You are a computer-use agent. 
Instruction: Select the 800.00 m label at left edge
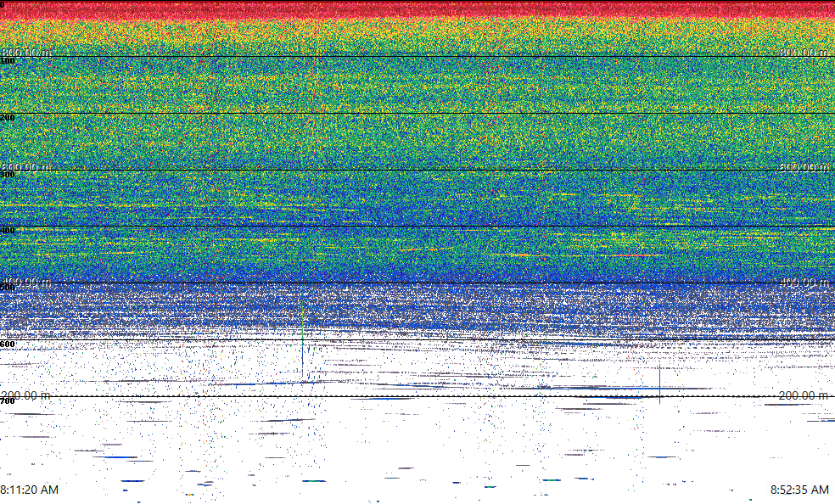(x=25, y=52)
